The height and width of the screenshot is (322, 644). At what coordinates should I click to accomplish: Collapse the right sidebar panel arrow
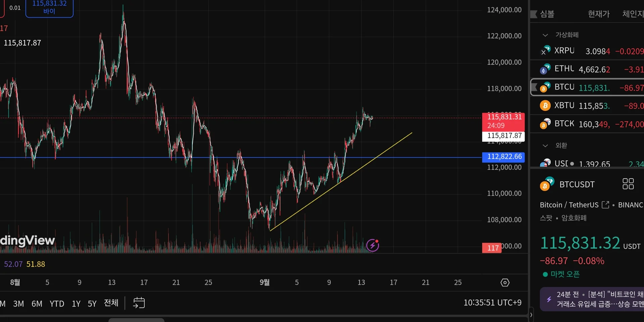(x=531, y=315)
